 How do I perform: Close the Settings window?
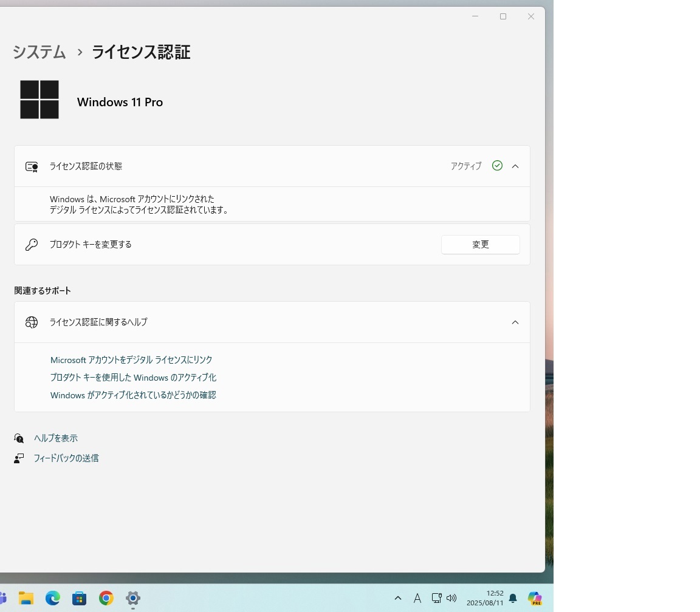point(531,16)
